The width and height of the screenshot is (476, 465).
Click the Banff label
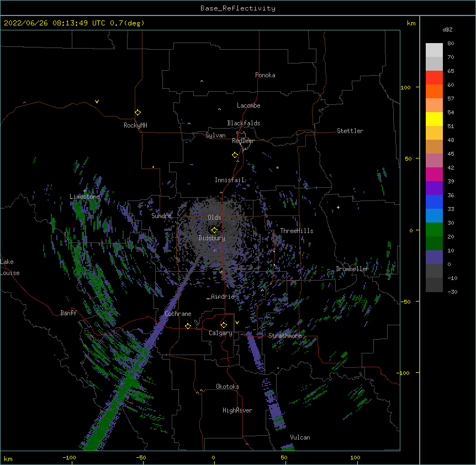68,313
